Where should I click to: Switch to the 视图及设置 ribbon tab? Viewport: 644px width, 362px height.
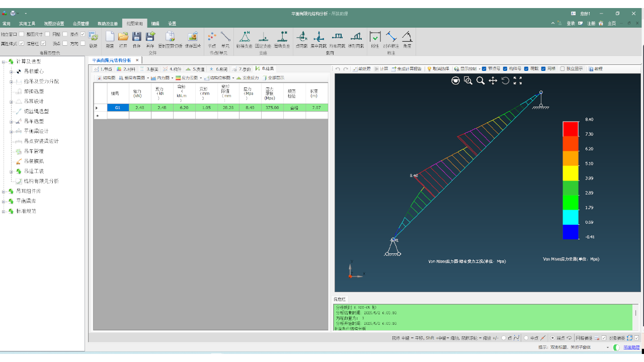(54, 24)
